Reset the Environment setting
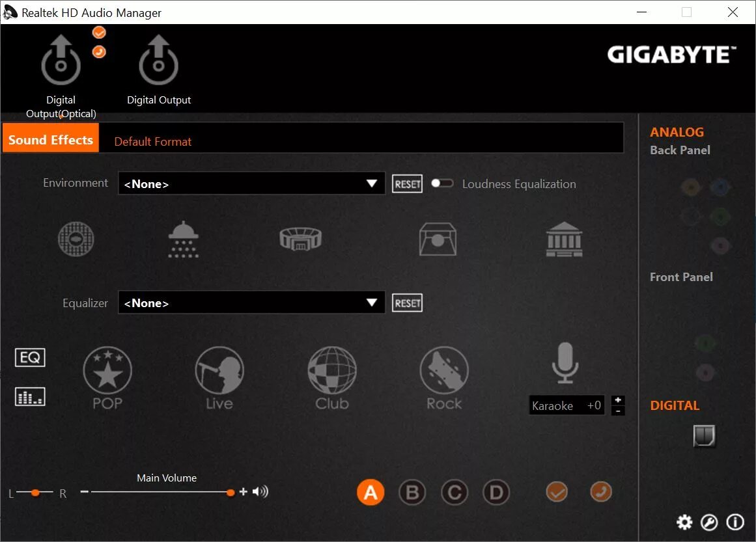The height and width of the screenshot is (542, 756). pos(407,183)
